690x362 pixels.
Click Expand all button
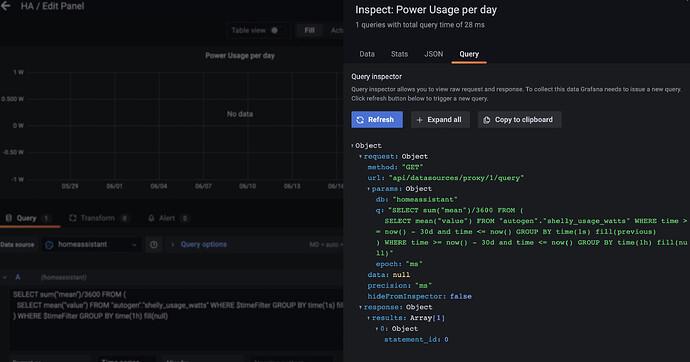[440, 120]
